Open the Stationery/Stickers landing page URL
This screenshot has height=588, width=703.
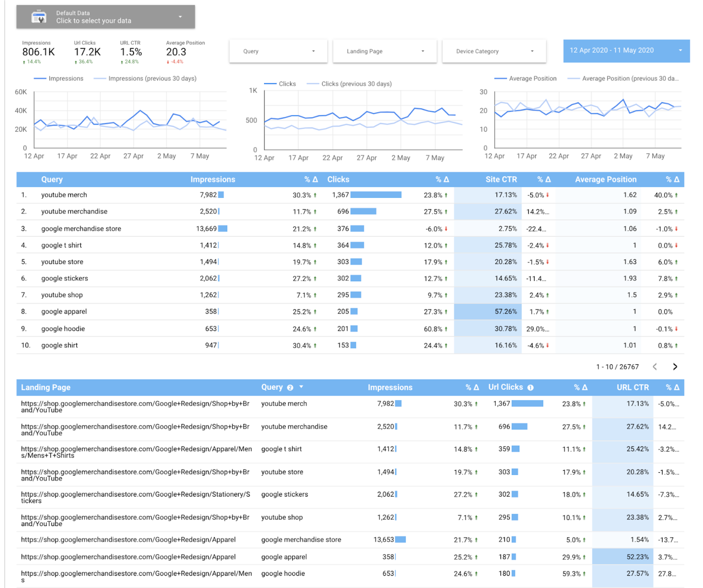point(136,497)
